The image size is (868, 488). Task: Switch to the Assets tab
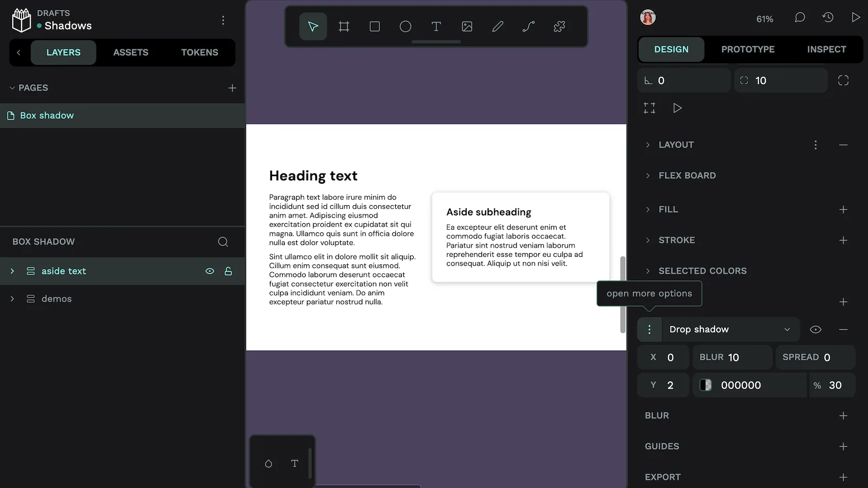131,53
